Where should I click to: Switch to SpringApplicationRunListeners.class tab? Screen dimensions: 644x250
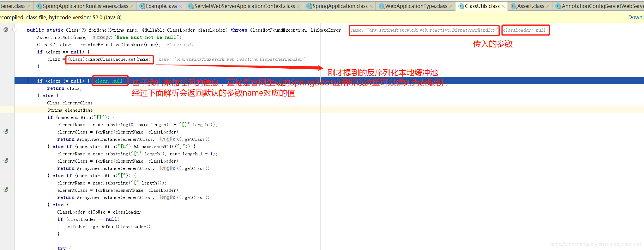[85, 6]
